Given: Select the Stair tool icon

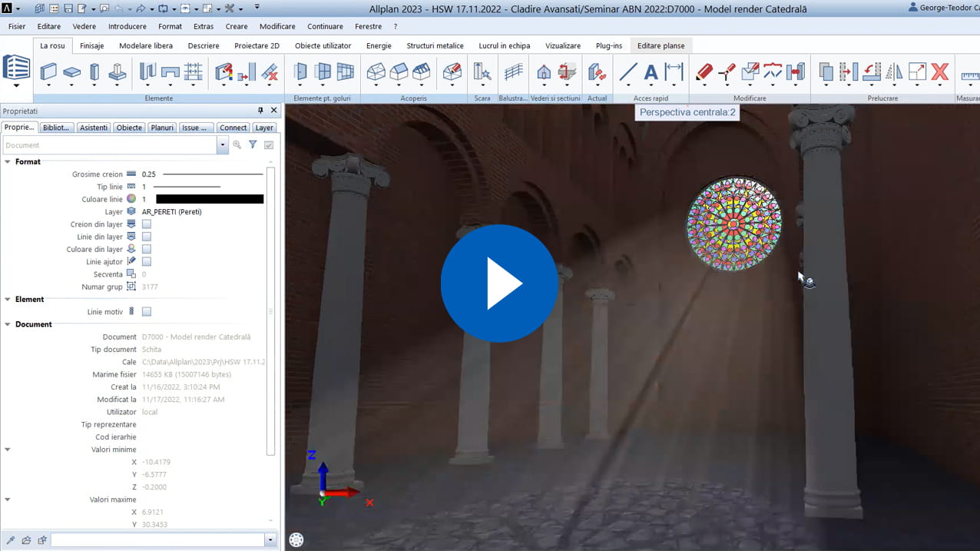Looking at the screenshot, I should pos(482,72).
